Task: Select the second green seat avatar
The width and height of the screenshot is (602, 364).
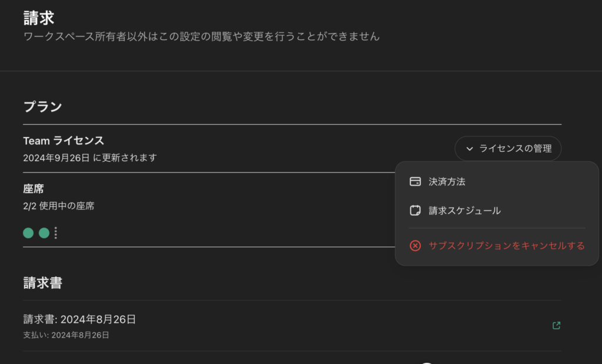Action: pyautogui.click(x=44, y=233)
